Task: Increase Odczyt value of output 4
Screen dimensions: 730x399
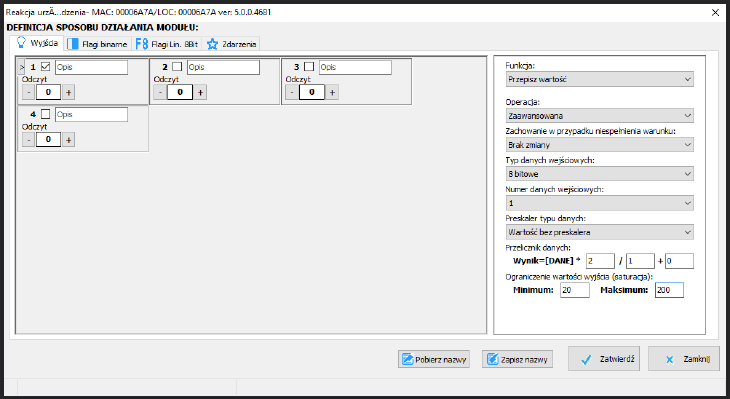Action: pos(68,140)
